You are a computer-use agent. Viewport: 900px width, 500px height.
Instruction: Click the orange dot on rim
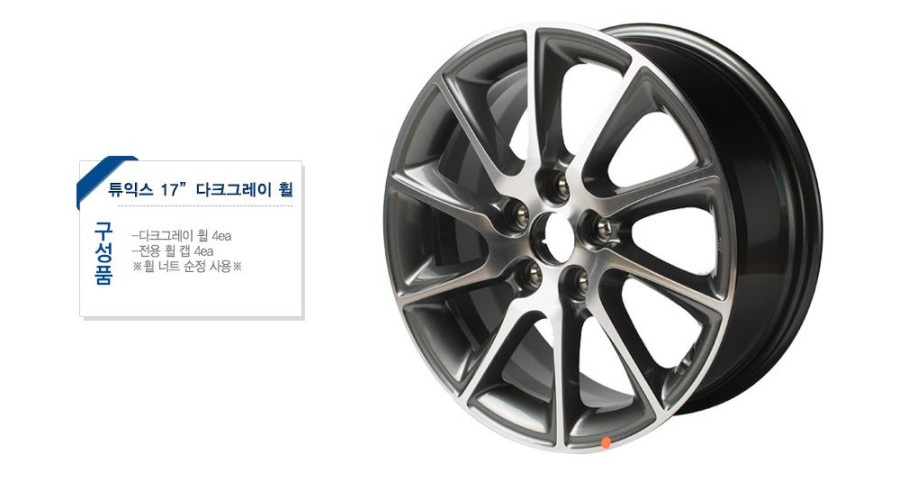[605, 442]
